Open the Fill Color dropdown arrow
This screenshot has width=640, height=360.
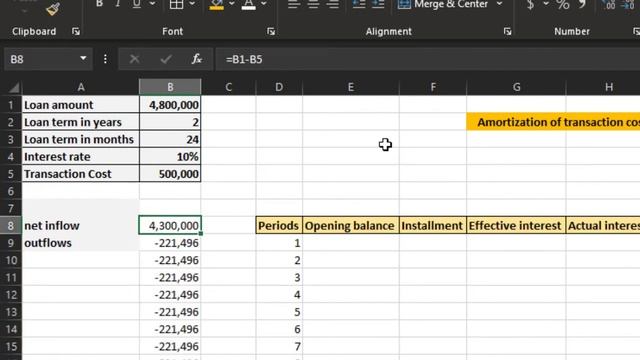(231, 4)
